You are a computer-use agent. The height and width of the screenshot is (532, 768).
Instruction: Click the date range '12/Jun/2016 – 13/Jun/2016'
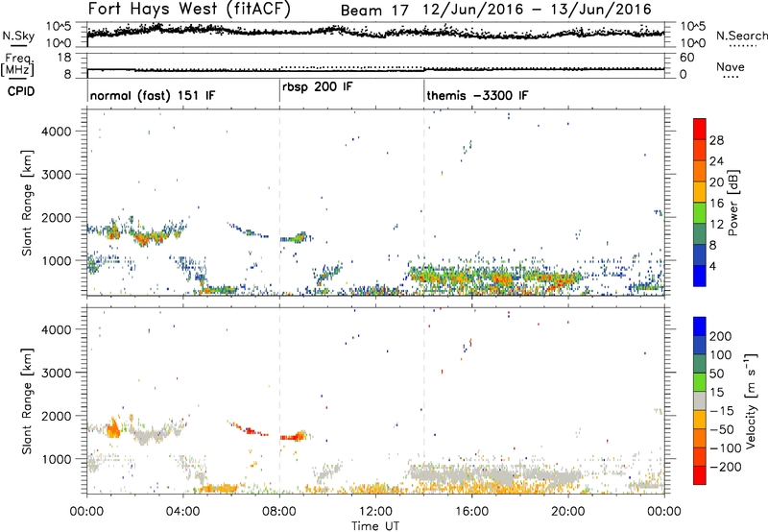point(539,10)
